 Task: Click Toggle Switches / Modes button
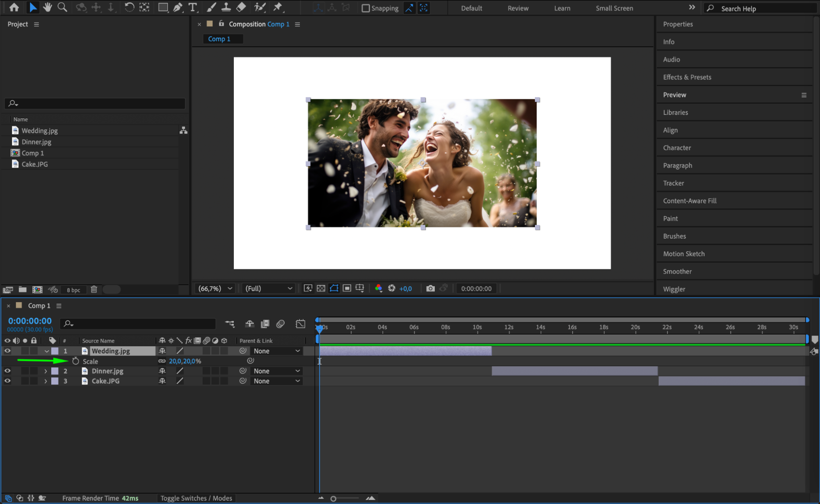click(x=196, y=498)
